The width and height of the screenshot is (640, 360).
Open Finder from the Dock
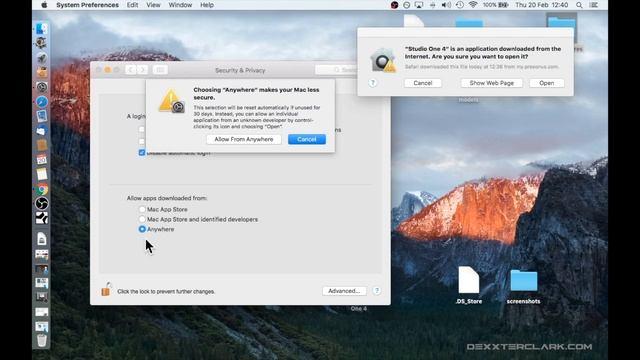click(x=42, y=29)
